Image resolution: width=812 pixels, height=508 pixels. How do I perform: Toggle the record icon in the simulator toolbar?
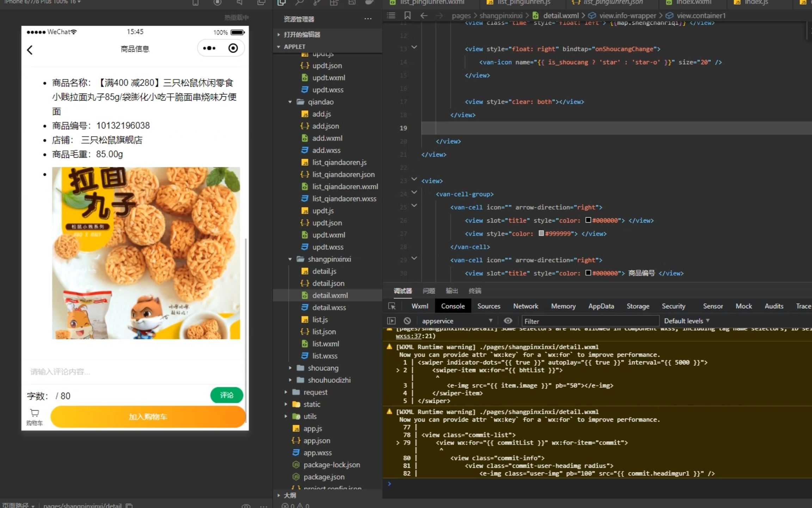coord(217,3)
